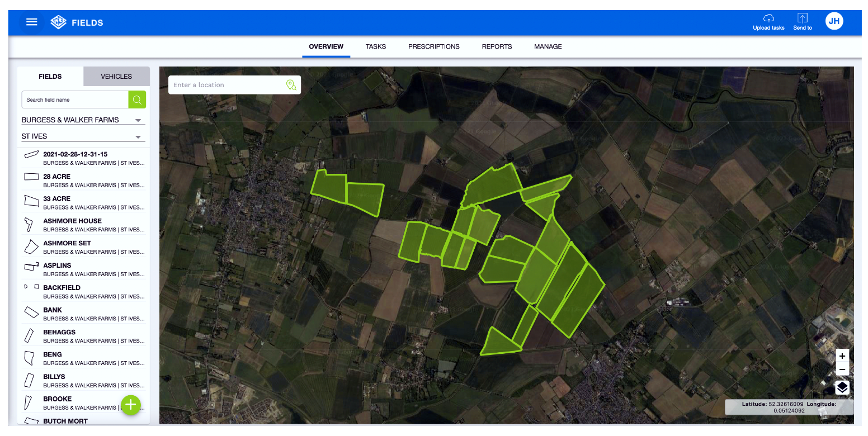The width and height of the screenshot is (868, 436).
Task: Click the green field search magnifier button
Action: 137,99
